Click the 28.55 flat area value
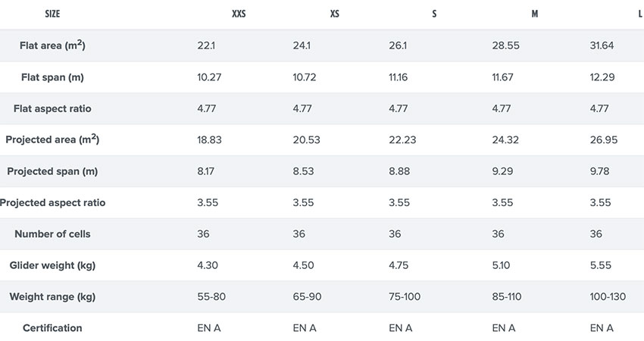The image size is (644, 341). coord(506,45)
